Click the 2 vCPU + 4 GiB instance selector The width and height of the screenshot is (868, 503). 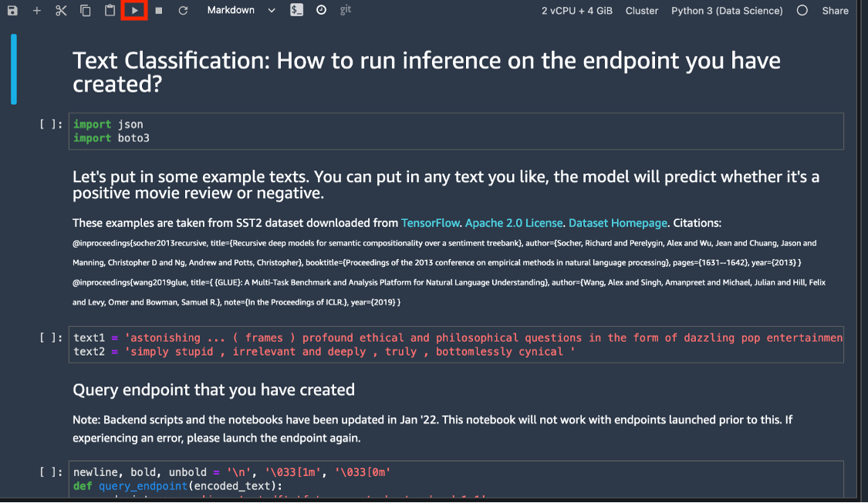[576, 10]
